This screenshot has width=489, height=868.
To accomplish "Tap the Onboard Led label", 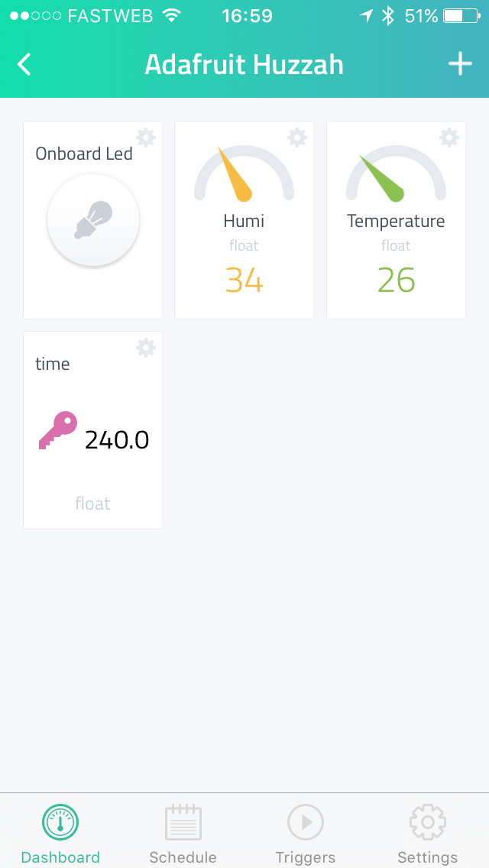I will click(x=84, y=154).
